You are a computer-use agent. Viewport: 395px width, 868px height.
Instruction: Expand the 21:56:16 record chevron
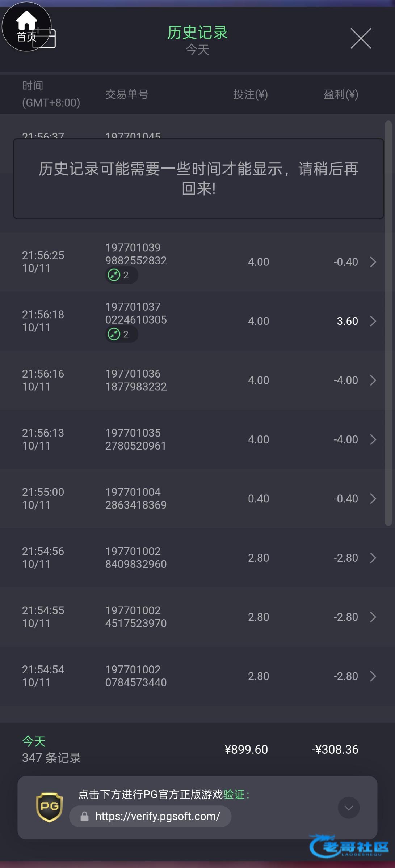pyautogui.click(x=373, y=380)
